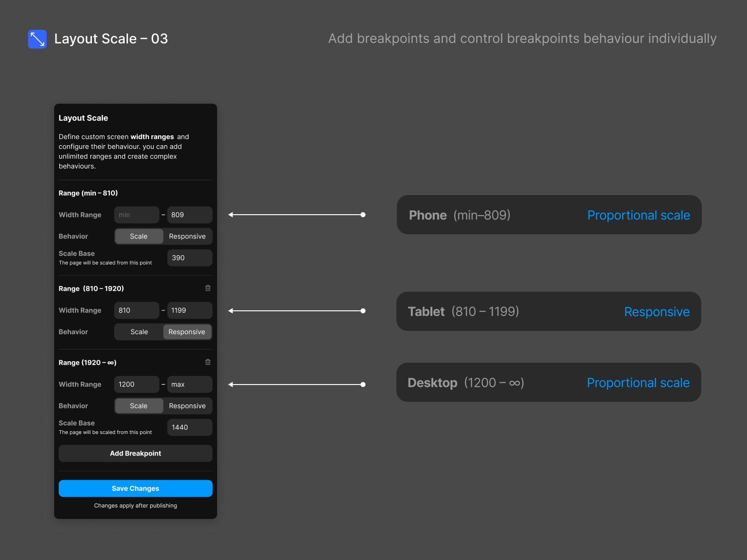
Task: Keep Scale selected for Range (min – 810)
Action: [x=139, y=236]
